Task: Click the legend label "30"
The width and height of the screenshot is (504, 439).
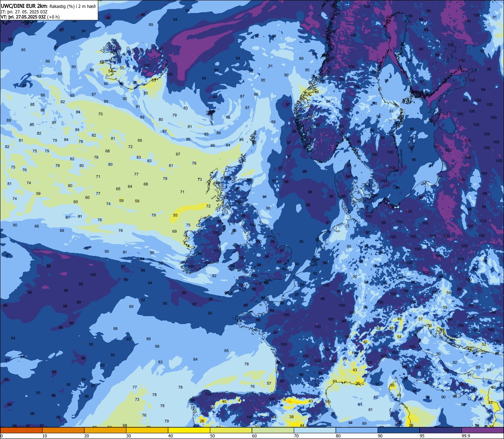Action: [x=128, y=436]
